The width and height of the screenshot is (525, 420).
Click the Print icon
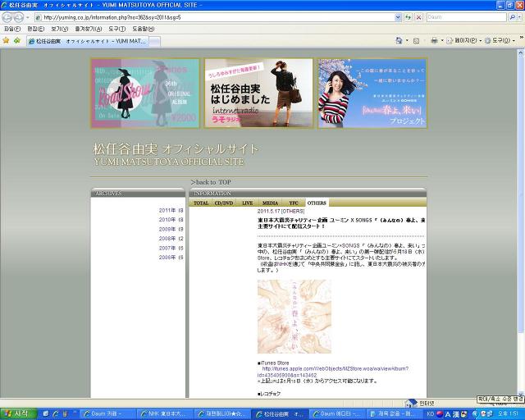click(434, 40)
